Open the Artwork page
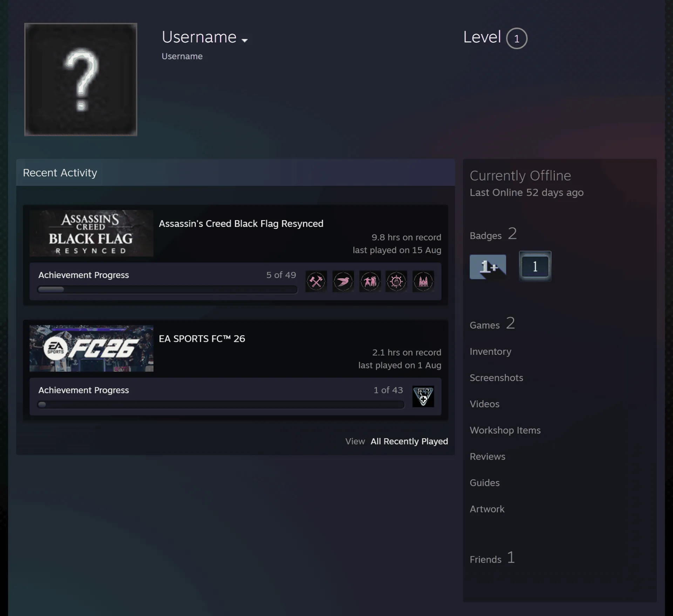This screenshot has height=616, width=673. (x=487, y=509)
